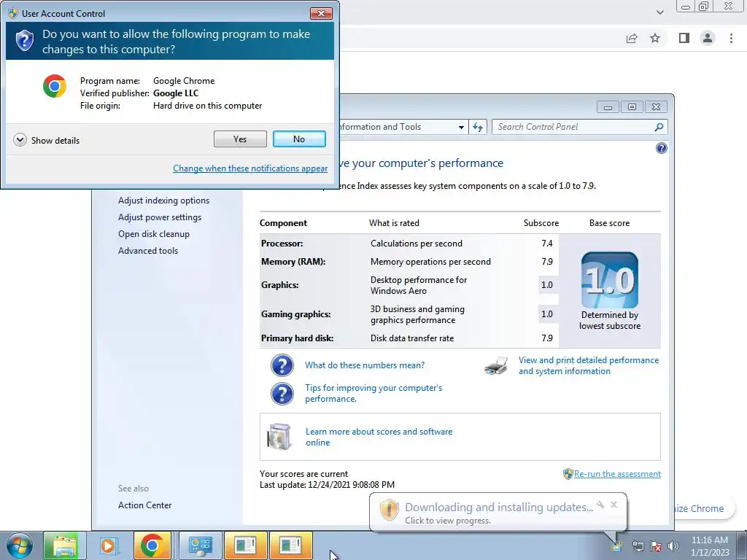Click the Subscore column header
The height and width of the screenshot is (560, 747).
541,223
